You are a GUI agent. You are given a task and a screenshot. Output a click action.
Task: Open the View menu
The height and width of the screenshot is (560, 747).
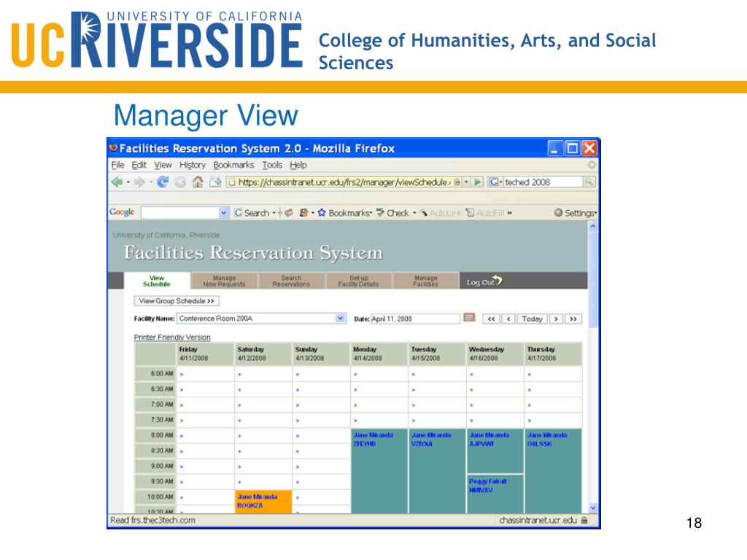click(x=163, y=165)
